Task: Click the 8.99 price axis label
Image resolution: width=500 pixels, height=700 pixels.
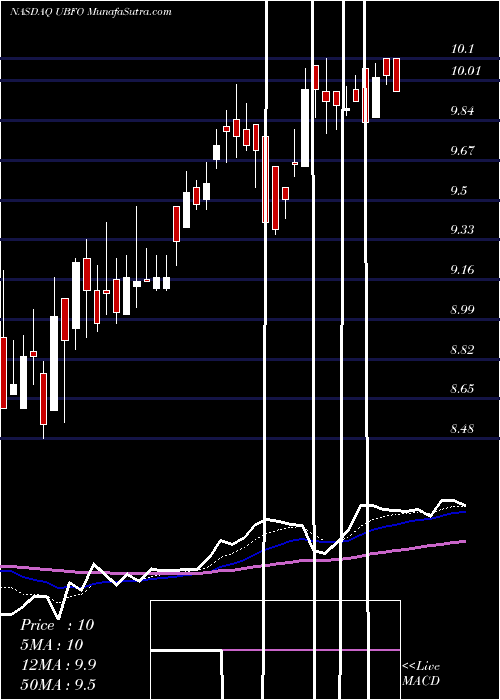Action: pos(462,309)
